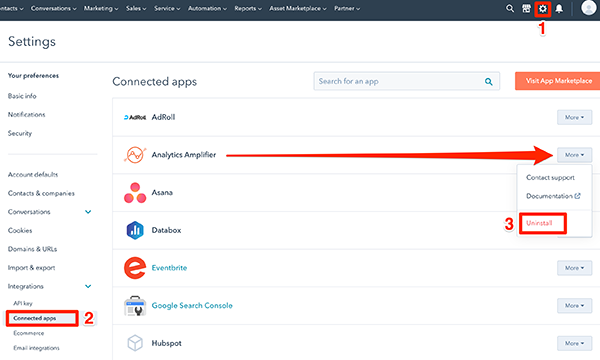Open More dropdown for Eventbrite
This screenshot has width=600, height=360.
pyautogui.click(x=574, y=268)
